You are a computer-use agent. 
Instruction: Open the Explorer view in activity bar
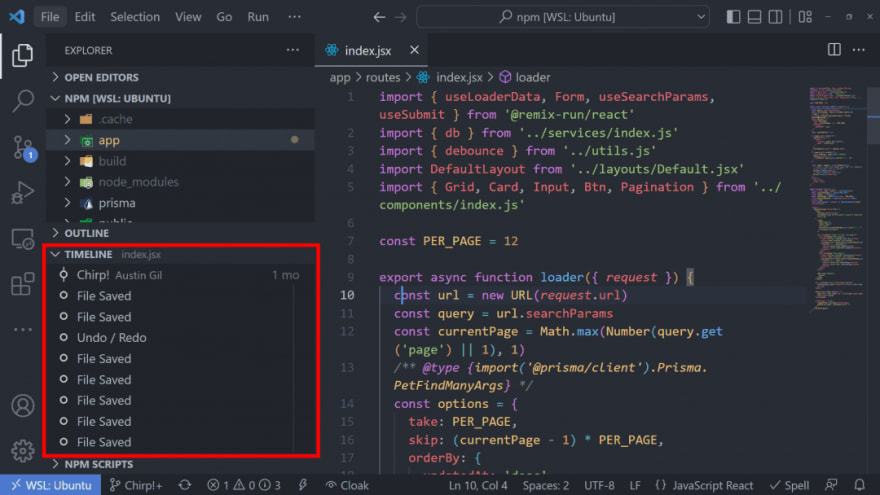[x=22, y=55]
